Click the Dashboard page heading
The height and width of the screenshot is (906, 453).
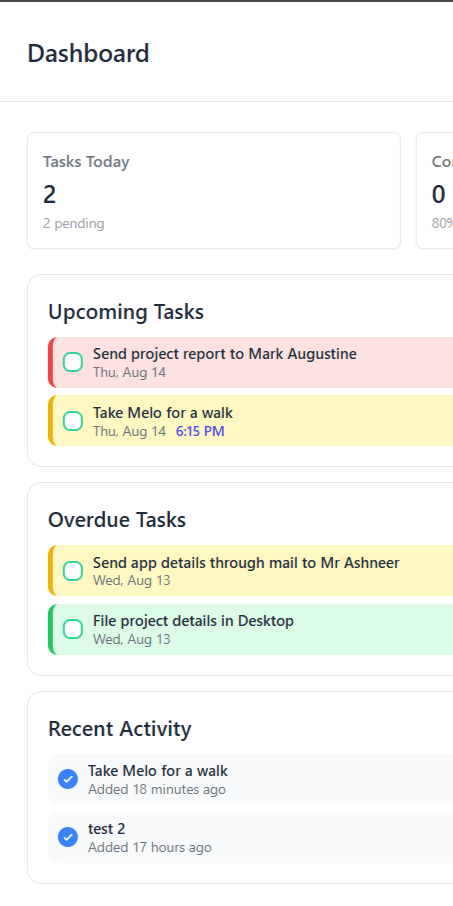click(88, 54)
